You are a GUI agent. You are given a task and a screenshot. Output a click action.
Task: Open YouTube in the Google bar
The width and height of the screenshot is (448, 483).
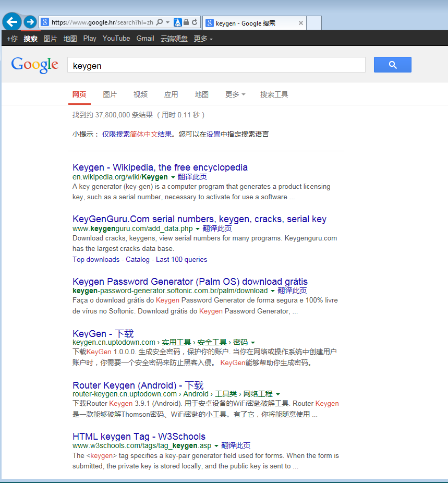(116, 39)
